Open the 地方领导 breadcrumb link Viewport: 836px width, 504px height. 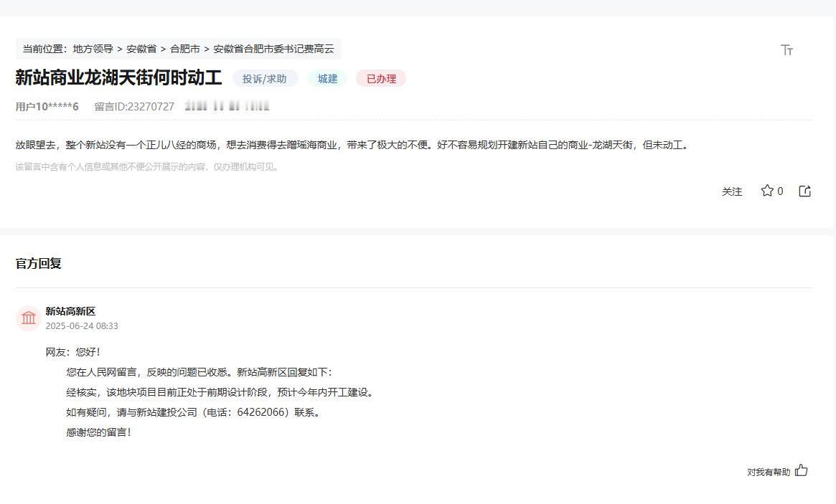93,49
